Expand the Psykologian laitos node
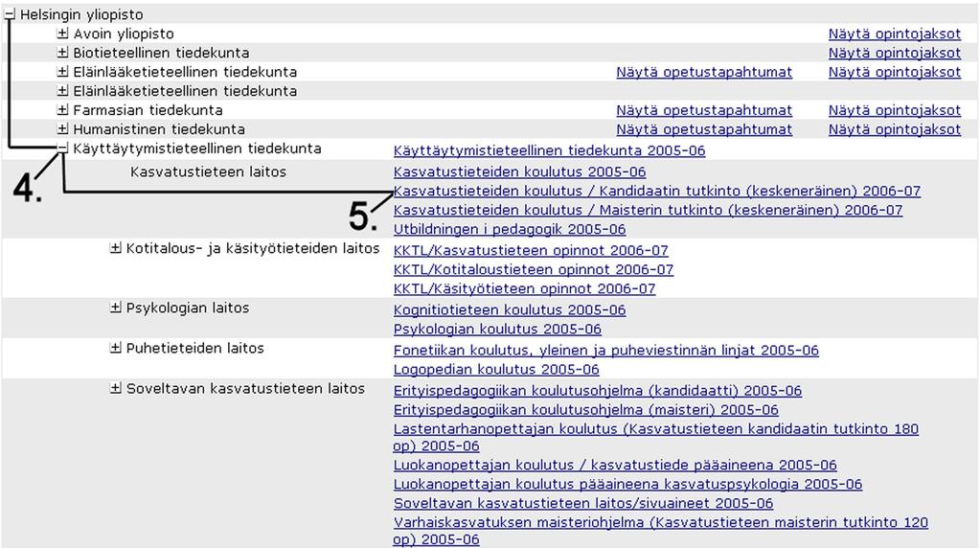The height and width of the screenshot is (548, 980). pos(116,308)
